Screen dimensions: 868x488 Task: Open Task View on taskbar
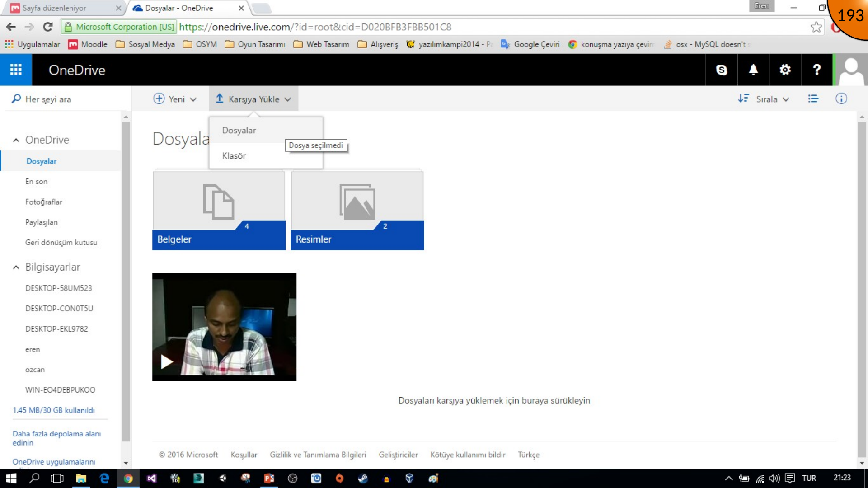pos(57,478)
